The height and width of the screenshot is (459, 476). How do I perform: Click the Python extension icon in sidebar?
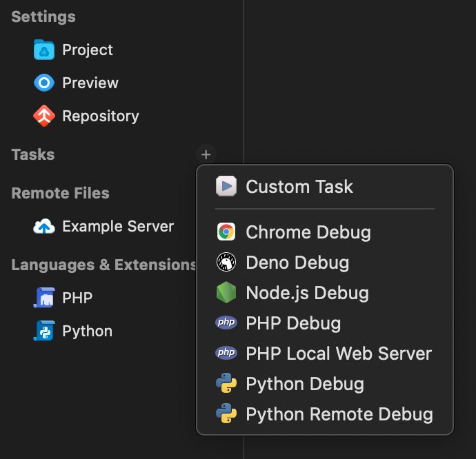tap(44, 331)
